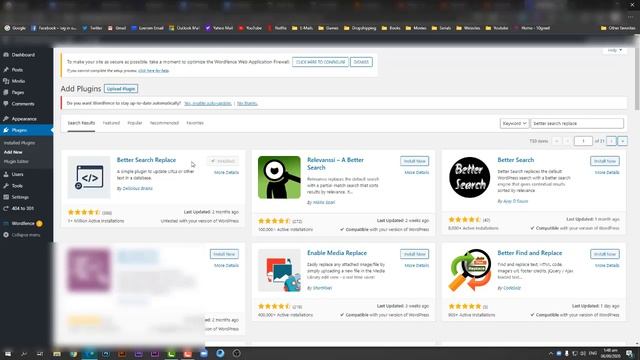The image size is (640, 360).
Task: Install the Better Find and Replace plugin
Action: pyautogui.click(x=604, y=254)
